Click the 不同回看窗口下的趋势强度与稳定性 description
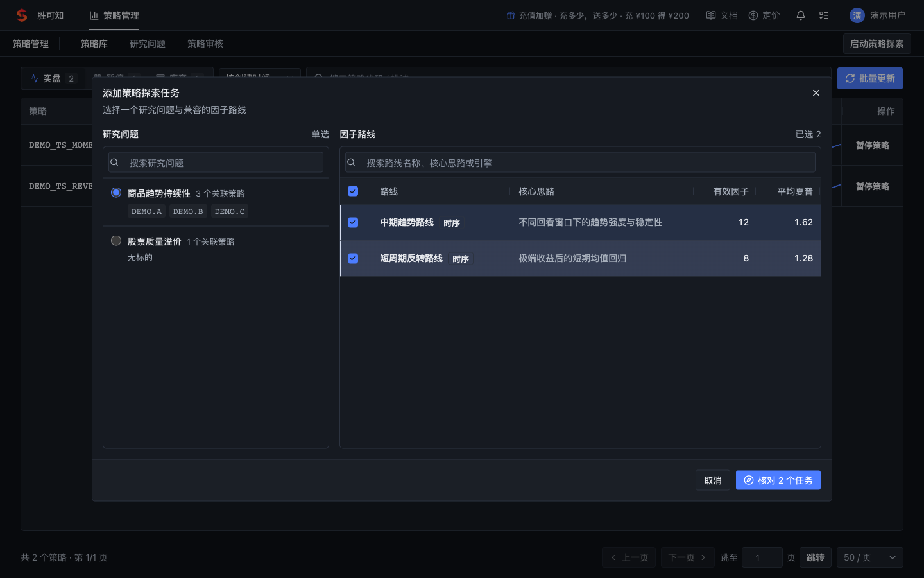The image size is (924, 578). point(590,222)
